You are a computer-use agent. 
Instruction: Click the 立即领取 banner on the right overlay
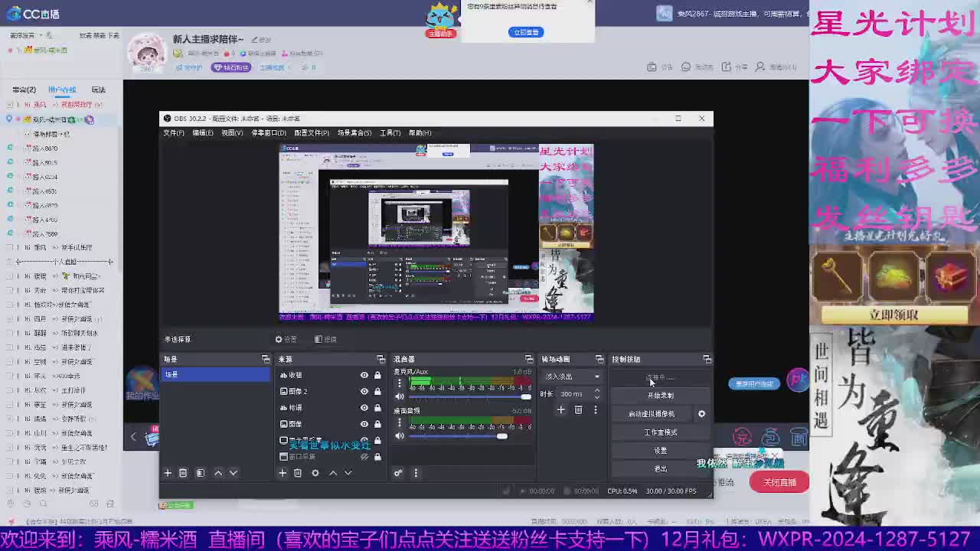pos(893,315)
